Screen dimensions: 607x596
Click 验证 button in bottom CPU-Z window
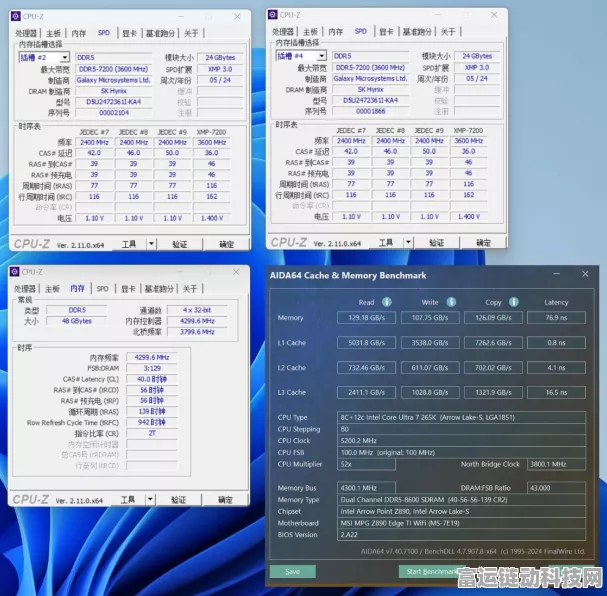[x=178, y=500]
